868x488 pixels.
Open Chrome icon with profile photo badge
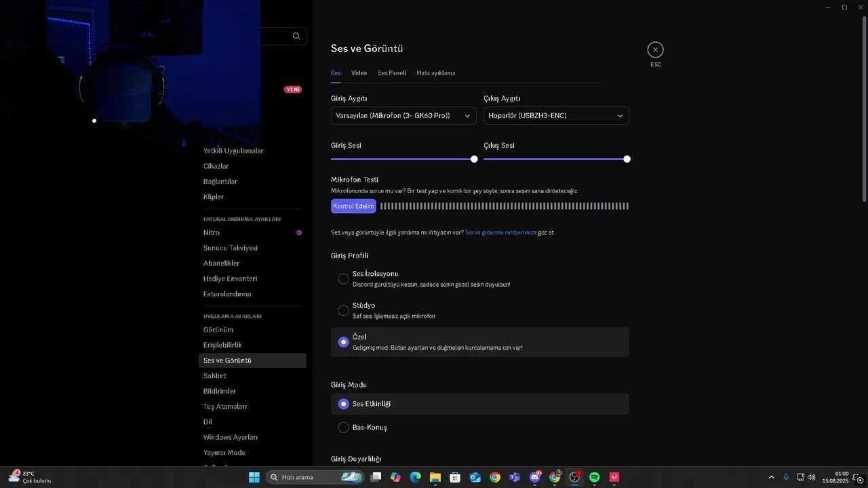555,477
